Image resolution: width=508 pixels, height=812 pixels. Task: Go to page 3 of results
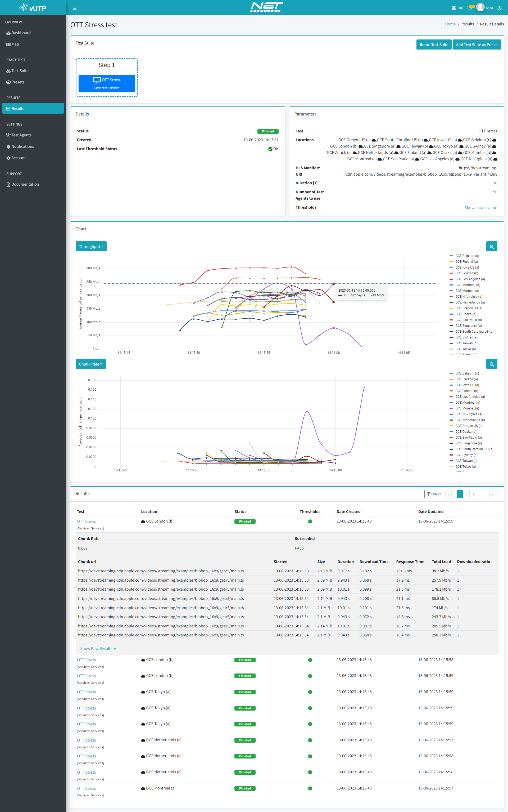pyautogui.click(x=473, y=494)
